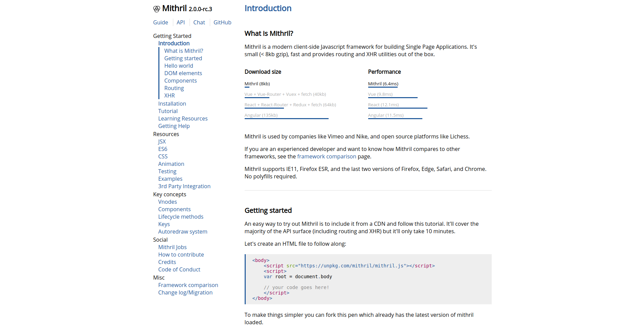The height and width of the screenshot is (330, 644).
Task: Select the Introduction sidebar item
Action: (174, 43)
